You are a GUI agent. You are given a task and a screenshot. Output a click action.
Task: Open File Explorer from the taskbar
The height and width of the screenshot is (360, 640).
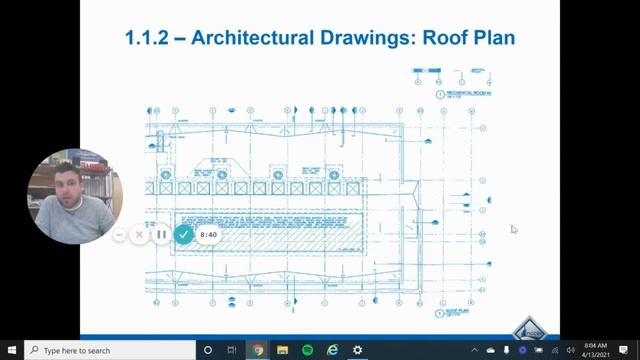(x=282, y=350)
